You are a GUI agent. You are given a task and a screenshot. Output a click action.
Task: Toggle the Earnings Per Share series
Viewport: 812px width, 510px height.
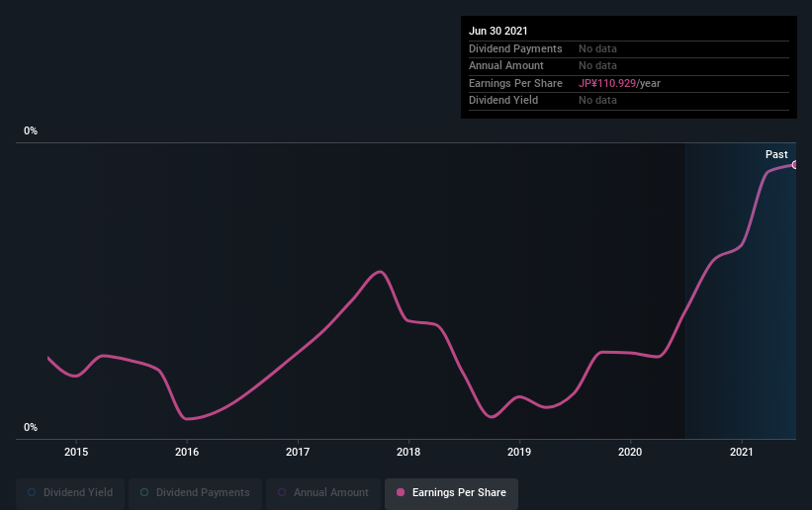click(x=452, y=492)
